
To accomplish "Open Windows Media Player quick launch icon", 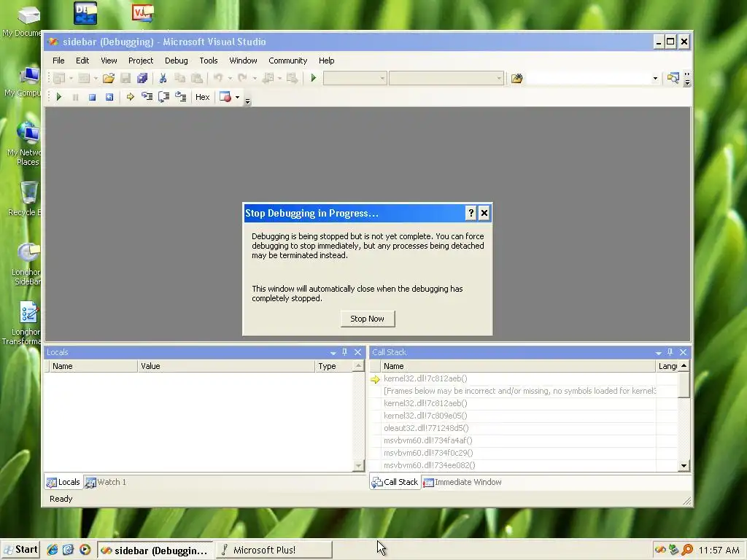I will click(x=85, y=550).
